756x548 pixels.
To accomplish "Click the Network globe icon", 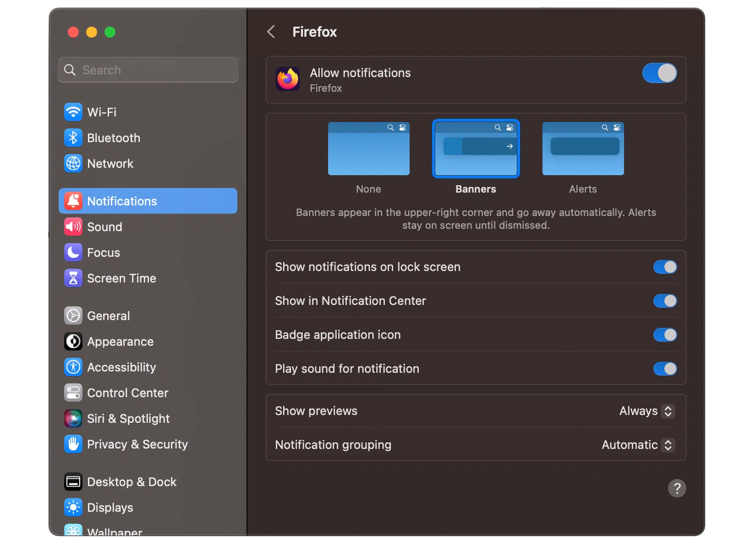I will (73, 163).
